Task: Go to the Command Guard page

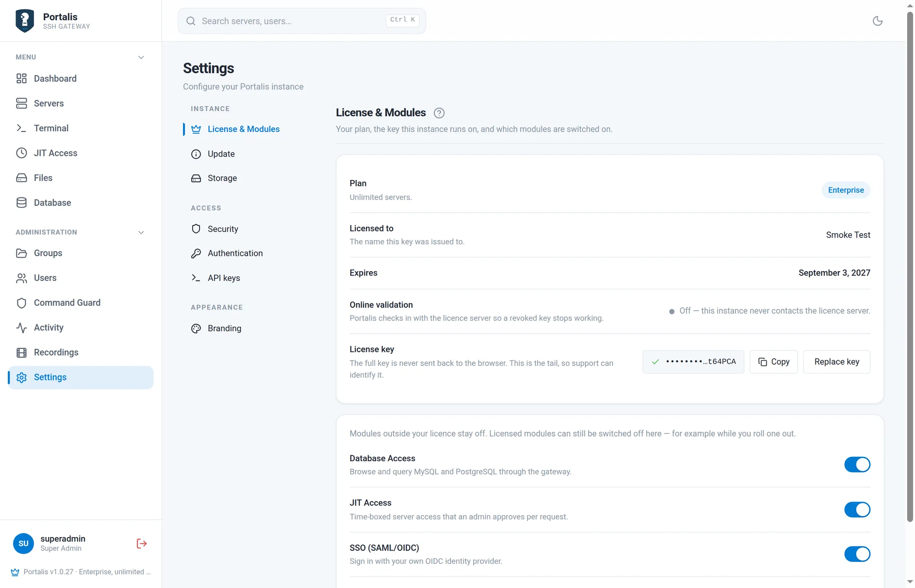Action: pos(81,303)
